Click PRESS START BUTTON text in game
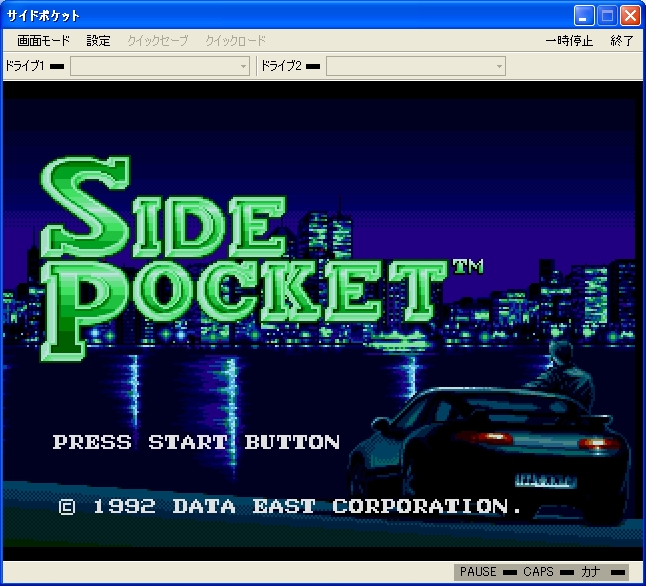 click(196, 442)
